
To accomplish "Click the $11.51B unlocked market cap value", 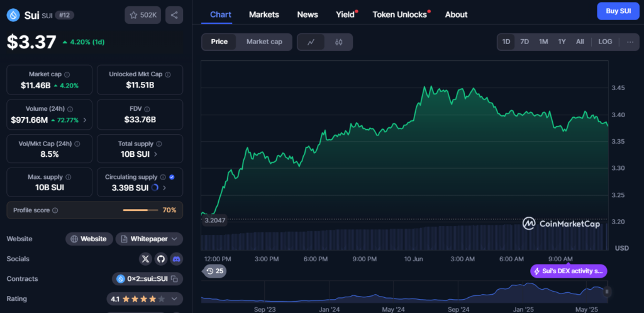I will click(x=140, y=85).
